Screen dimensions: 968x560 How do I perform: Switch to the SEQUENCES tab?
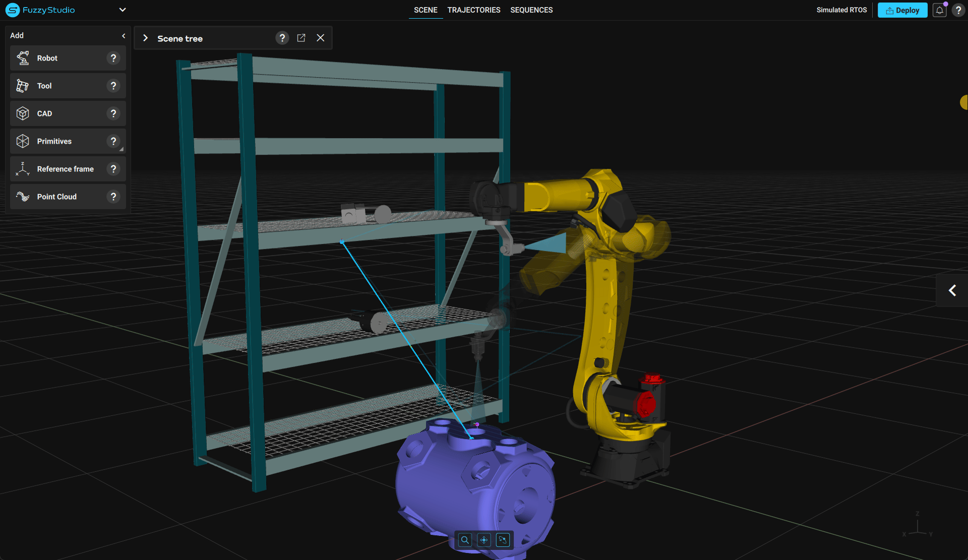coord(531,10)
